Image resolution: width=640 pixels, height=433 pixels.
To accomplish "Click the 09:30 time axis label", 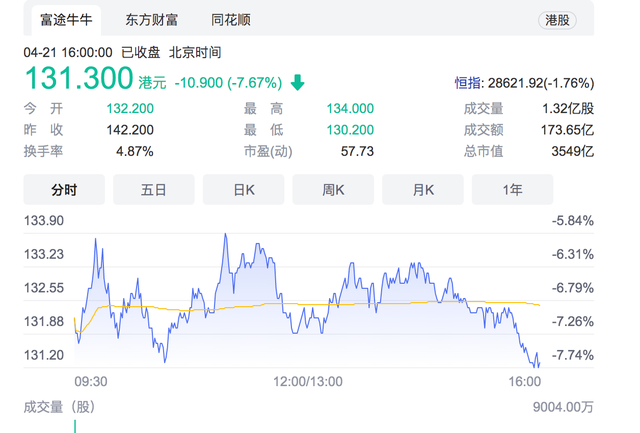I will 91,382.
